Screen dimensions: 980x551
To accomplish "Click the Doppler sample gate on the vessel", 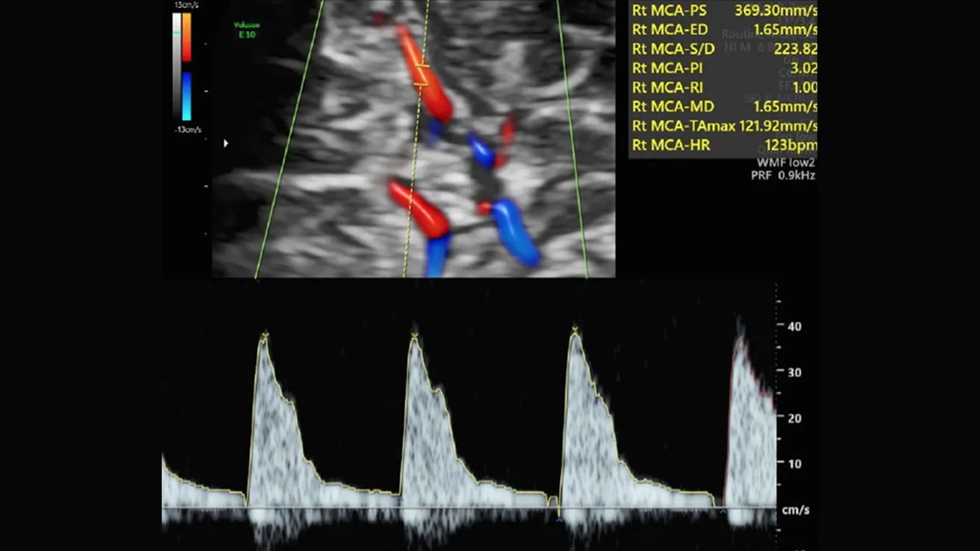I will [x=423, y=75].
